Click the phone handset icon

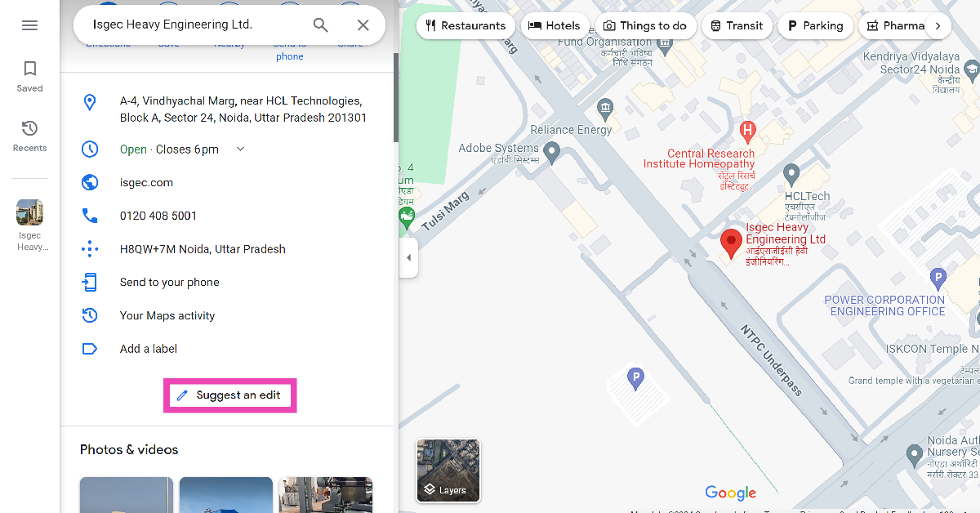90,216
